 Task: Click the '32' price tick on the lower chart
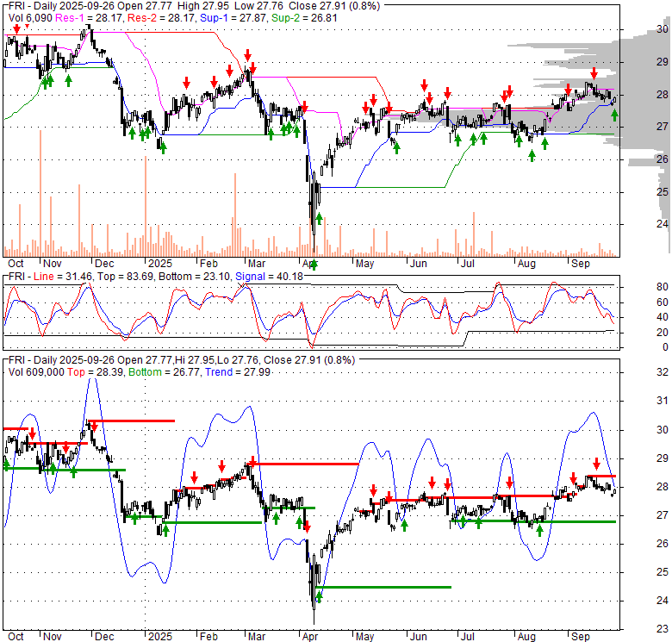(x=663, y=372)
